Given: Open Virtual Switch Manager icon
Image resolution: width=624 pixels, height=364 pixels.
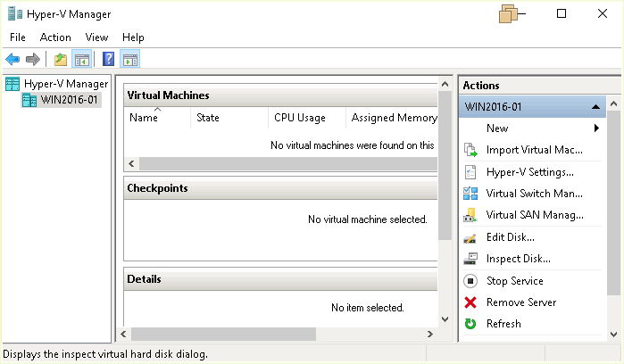Looking at the screenshot, I should point(470,194).
